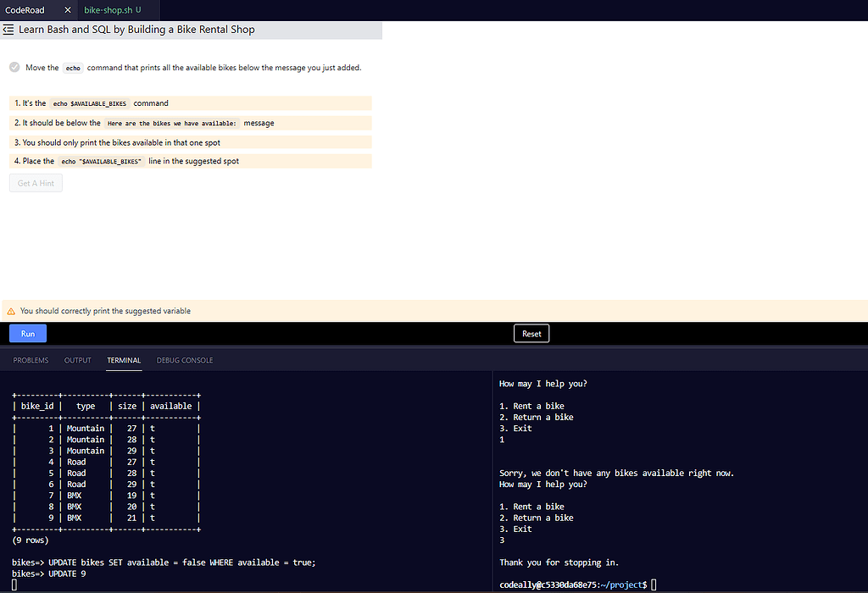Select the TERMINAL tab
Viewport: 868px width, 593px height.
click(123, 360)
